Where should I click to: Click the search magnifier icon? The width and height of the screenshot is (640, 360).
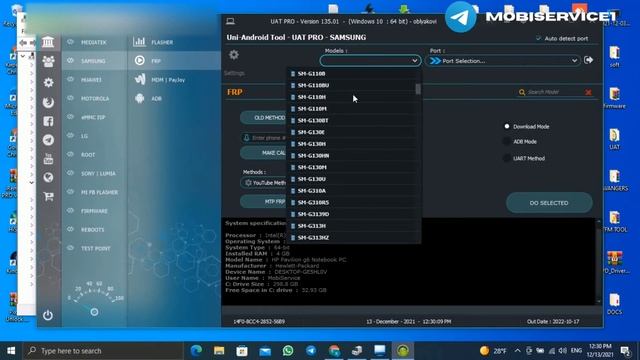(522, 92)
